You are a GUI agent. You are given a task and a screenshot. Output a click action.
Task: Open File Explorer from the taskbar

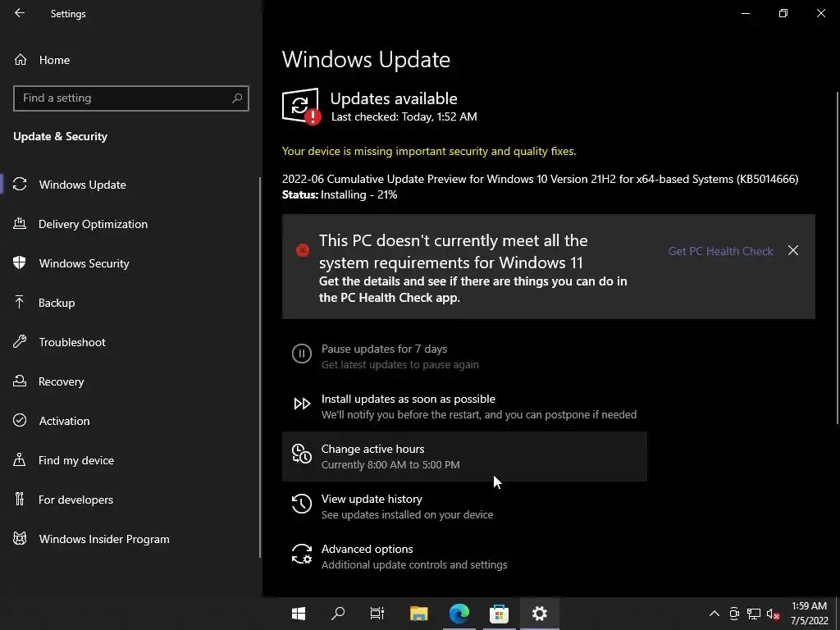click(419, 614)
